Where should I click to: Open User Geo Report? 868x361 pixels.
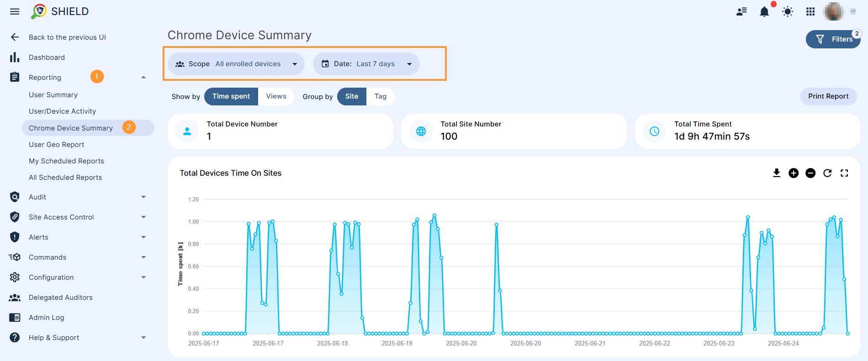[56, 145]
